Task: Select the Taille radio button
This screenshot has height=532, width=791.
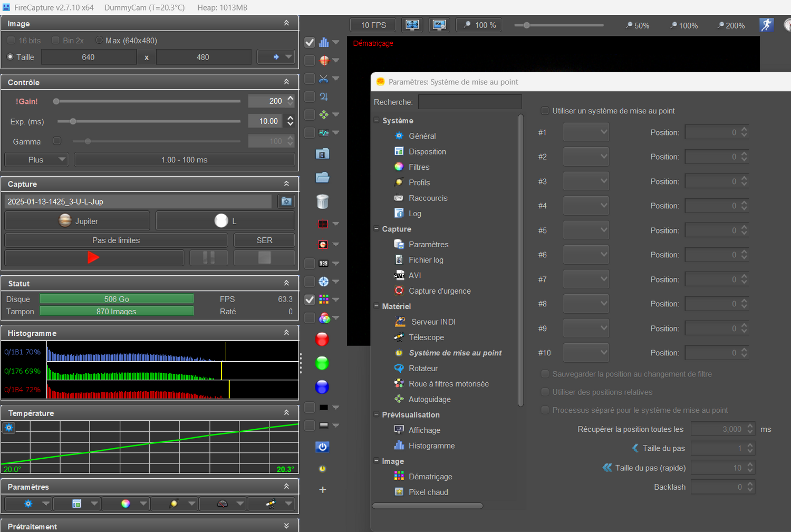Action: [10, 57]
